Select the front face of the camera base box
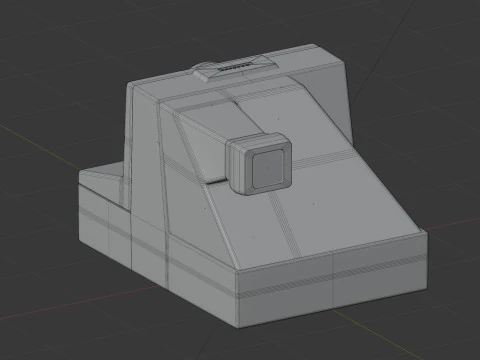The height and width of the screenshot is (360, 480). pyautogui.click(x=332, y=279)
